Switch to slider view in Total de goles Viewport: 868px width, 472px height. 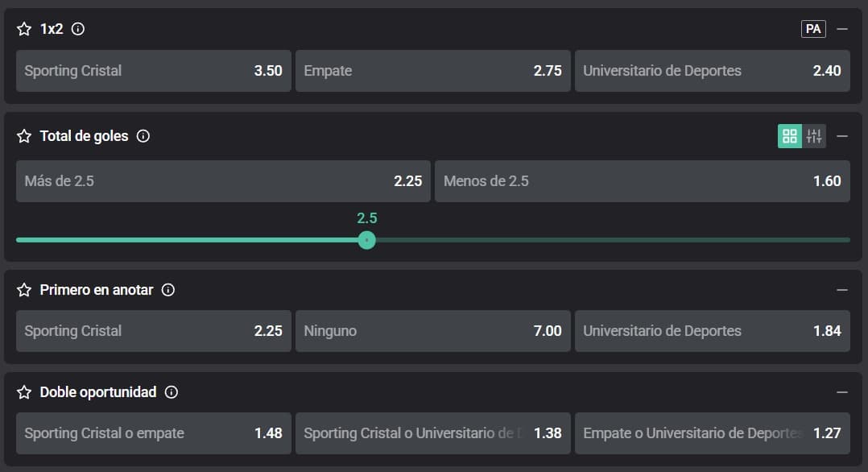point(814,136)
